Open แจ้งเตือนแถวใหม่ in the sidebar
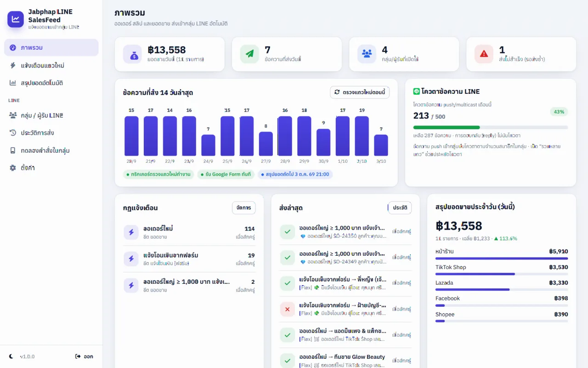Image resolution: width=588 pixels, height=368 pixels. pos(51,65)
